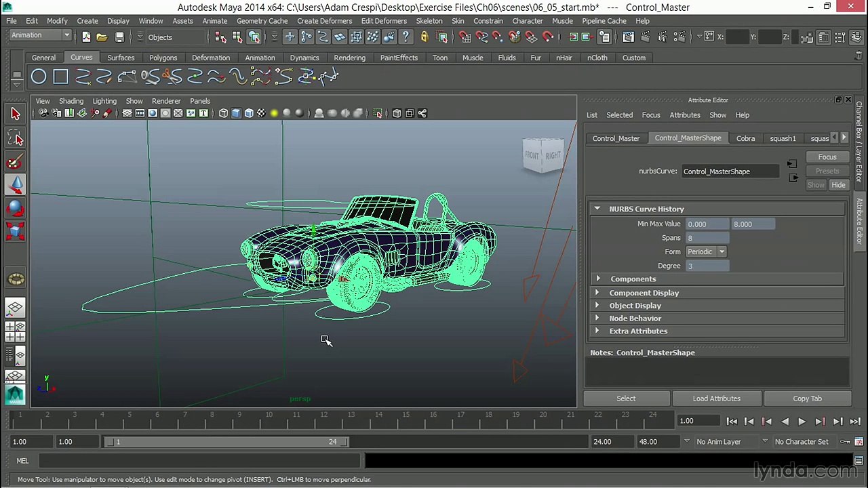Toggle select by hierarchy mode
The height and width of the screenshot is (488, 868).
[x=220, y=37]
